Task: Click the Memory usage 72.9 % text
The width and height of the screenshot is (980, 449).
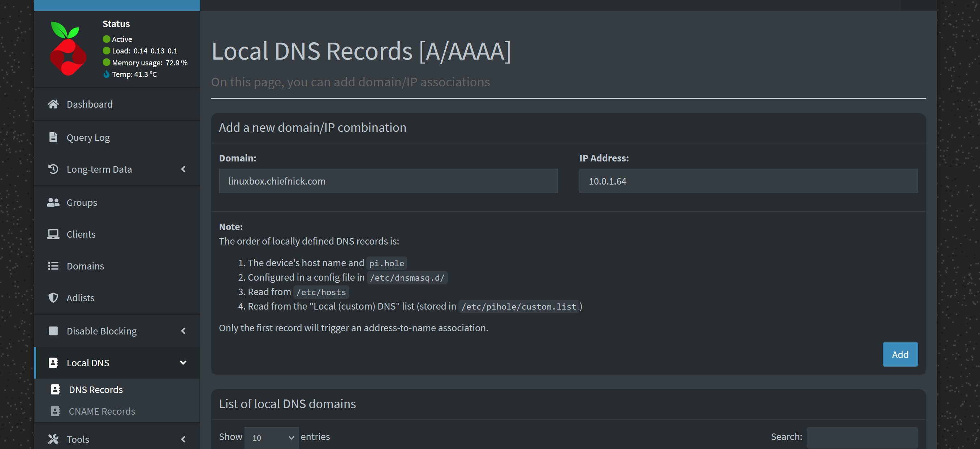Action: point(150,62)
